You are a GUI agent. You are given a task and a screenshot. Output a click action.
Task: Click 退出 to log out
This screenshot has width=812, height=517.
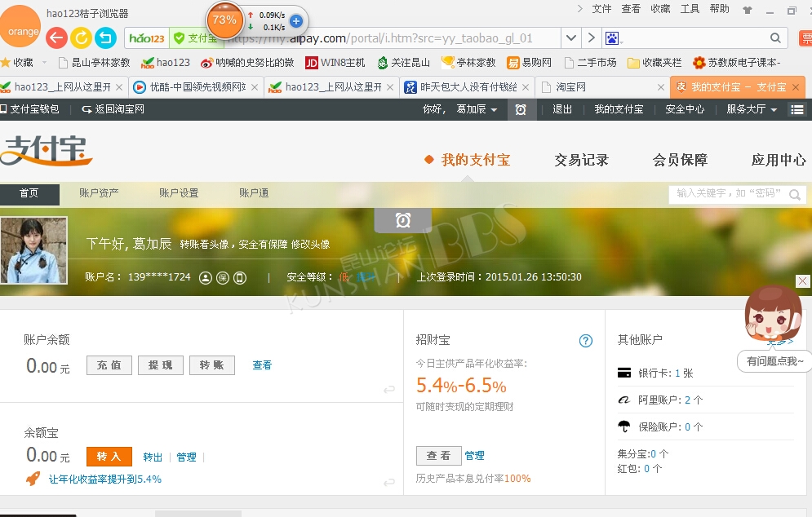562,109
